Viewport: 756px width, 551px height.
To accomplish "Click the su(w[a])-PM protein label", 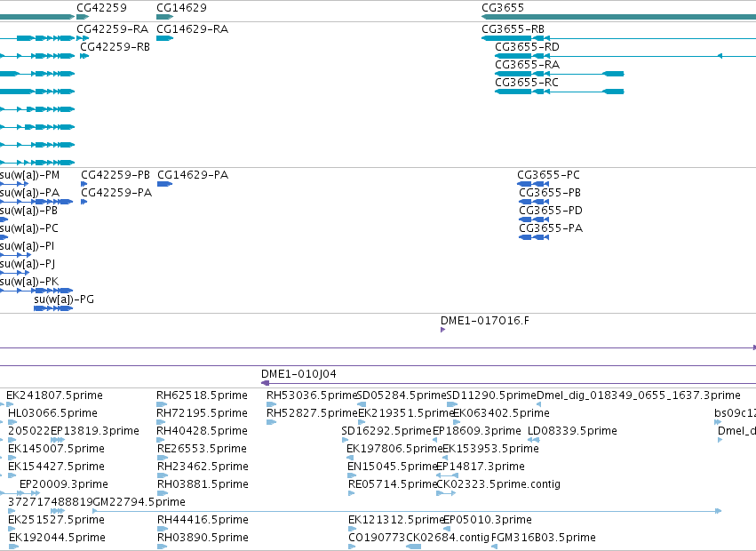I will click(30, 175).
